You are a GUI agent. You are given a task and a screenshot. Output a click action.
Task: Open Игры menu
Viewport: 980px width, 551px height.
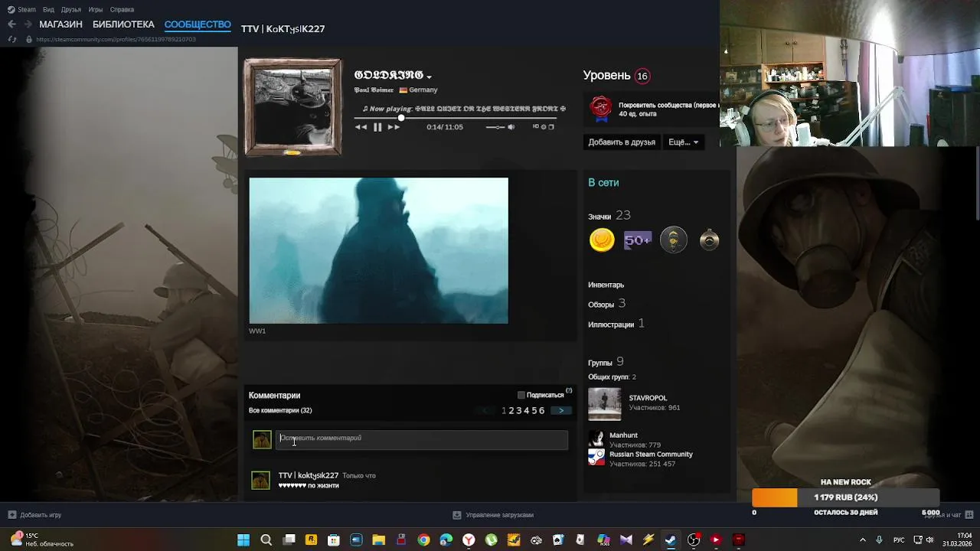point(96,9)
